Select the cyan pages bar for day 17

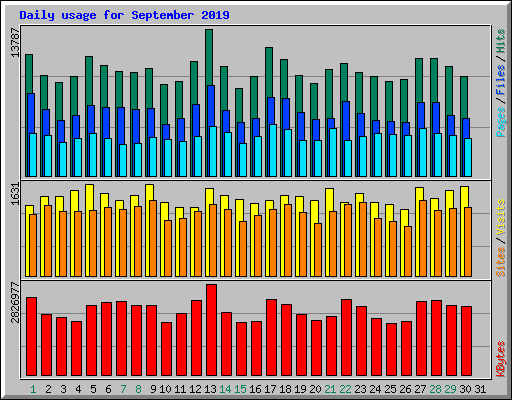pos(273,150)
